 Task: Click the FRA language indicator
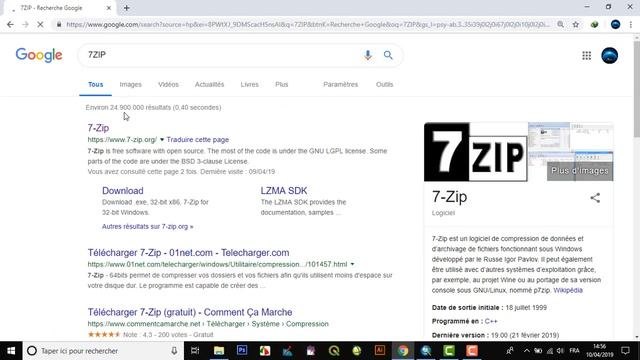click(575, 351)
